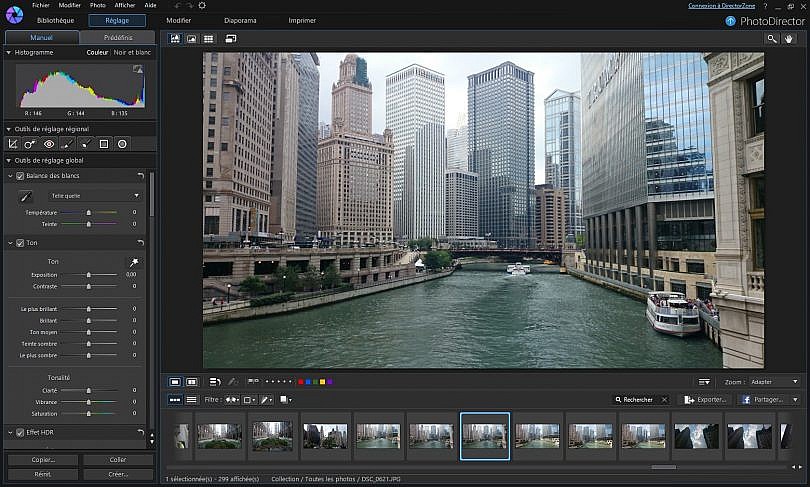Open the Partager dropdown arrow
Viewport: 810px width, 487px height.
click(x=795, y=400)
